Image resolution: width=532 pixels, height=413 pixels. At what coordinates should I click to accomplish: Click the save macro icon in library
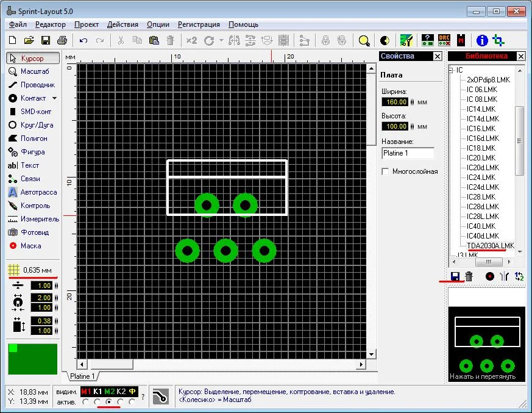(x=455, y=276)
